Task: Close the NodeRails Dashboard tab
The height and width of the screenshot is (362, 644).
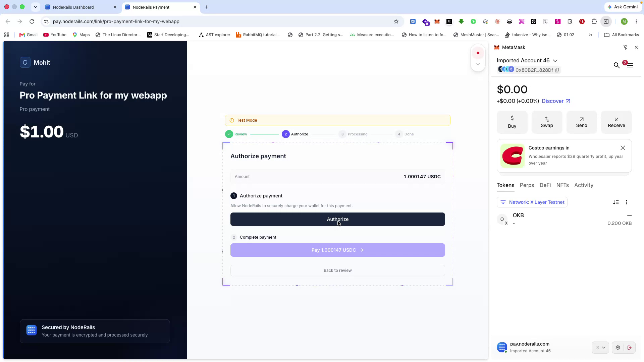Action: 115,7
